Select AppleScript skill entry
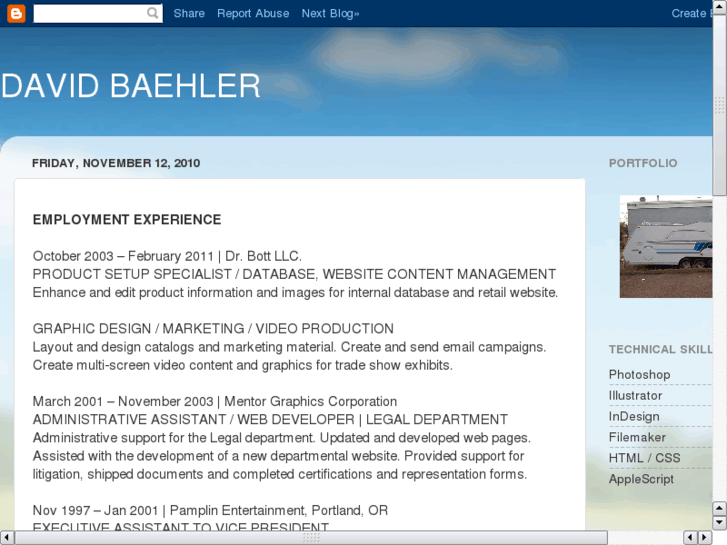This screenshot has width=727, height=545. pyautogui.click(x=641, y=479)
